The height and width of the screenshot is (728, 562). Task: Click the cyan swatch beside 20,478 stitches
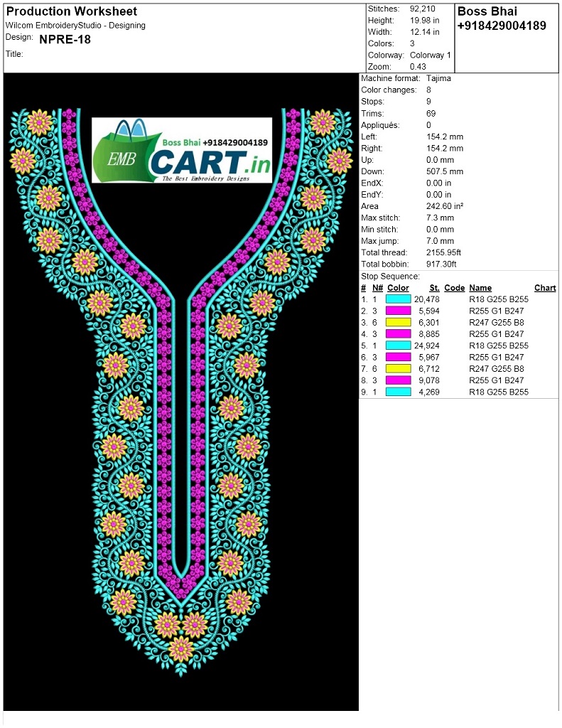398,299
